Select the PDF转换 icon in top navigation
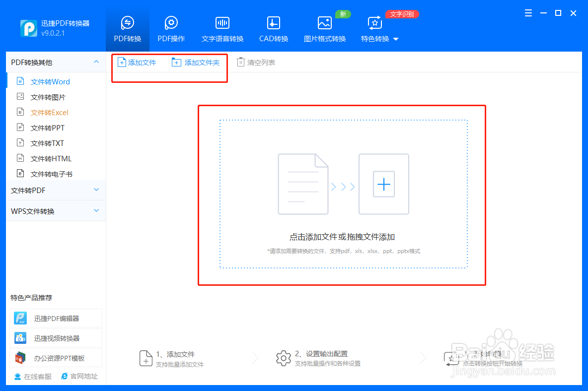 coord(128,27)
